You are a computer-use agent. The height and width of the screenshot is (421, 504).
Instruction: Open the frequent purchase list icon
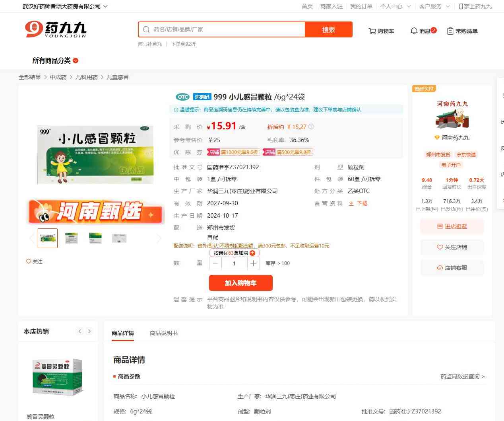(450, 31)
